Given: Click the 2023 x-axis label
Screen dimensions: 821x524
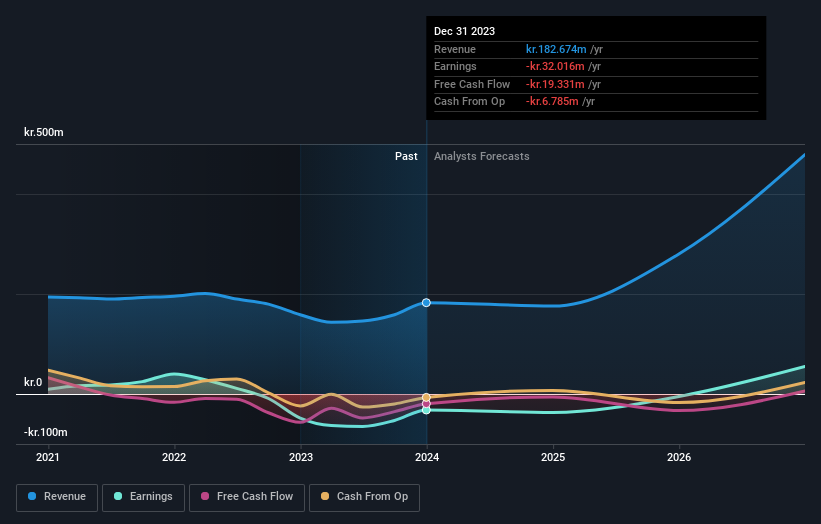Looking at the screenshot, I should pos(301,457).
